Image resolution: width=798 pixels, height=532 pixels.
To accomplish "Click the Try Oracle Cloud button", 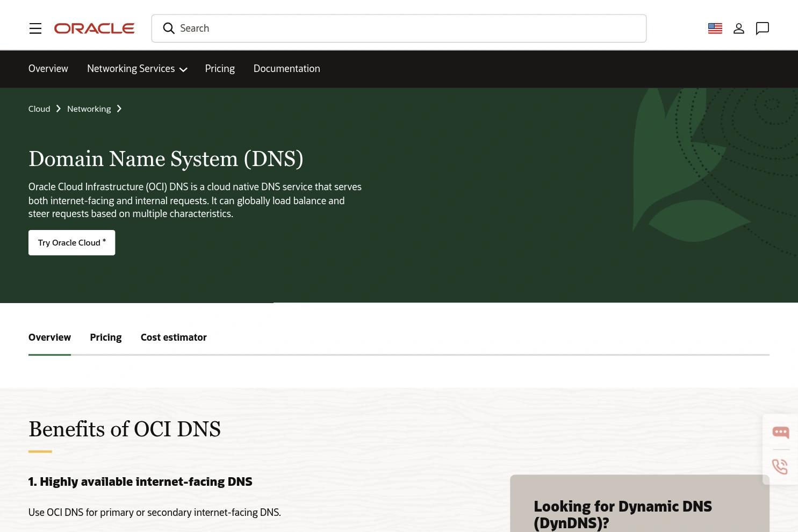I will point(71,242).
